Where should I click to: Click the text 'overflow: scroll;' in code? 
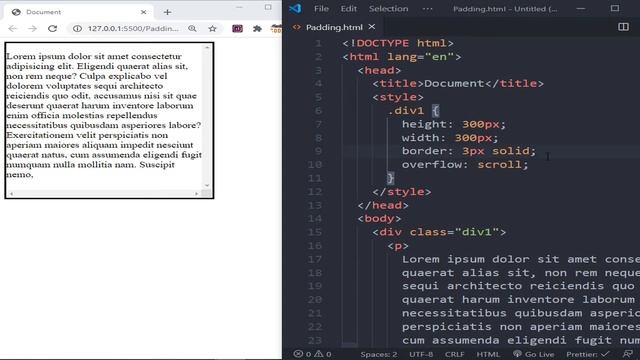click(x=465, y=164)
